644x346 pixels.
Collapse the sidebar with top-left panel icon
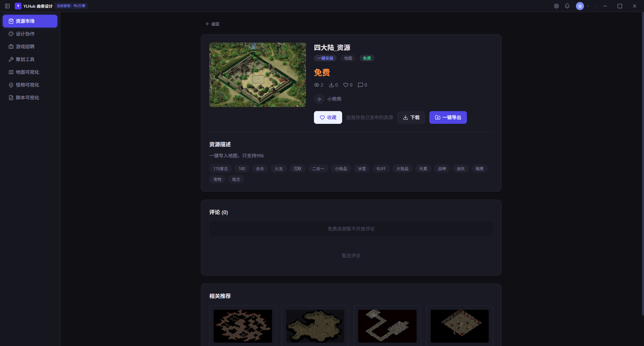pos(7,6)
